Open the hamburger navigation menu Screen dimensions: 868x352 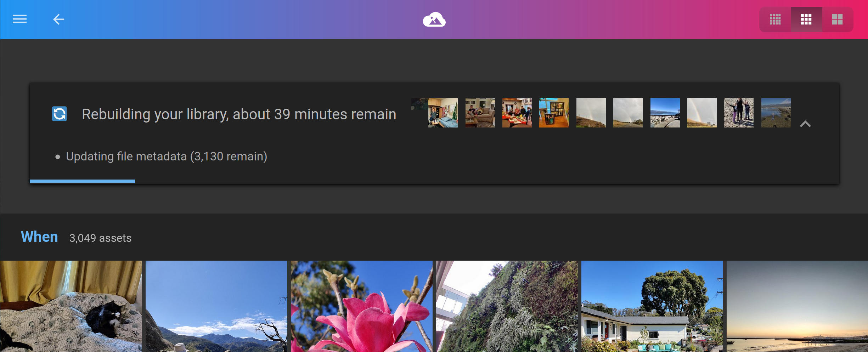point(19,19)
